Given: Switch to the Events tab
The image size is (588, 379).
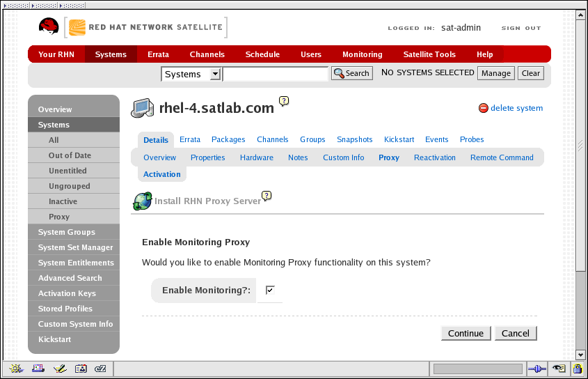Looking at the screenshot, I should click(x=436, y=139).
